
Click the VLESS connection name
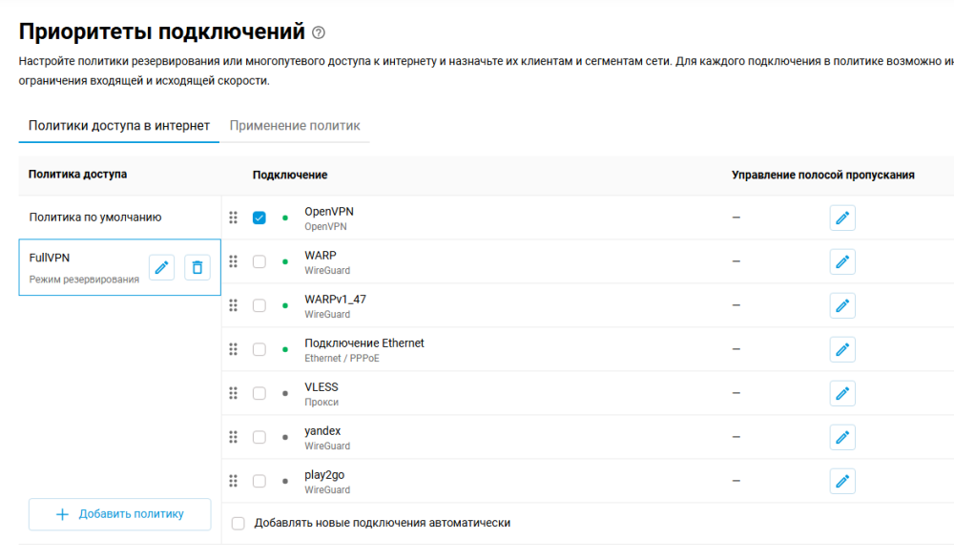click(321, 386)
